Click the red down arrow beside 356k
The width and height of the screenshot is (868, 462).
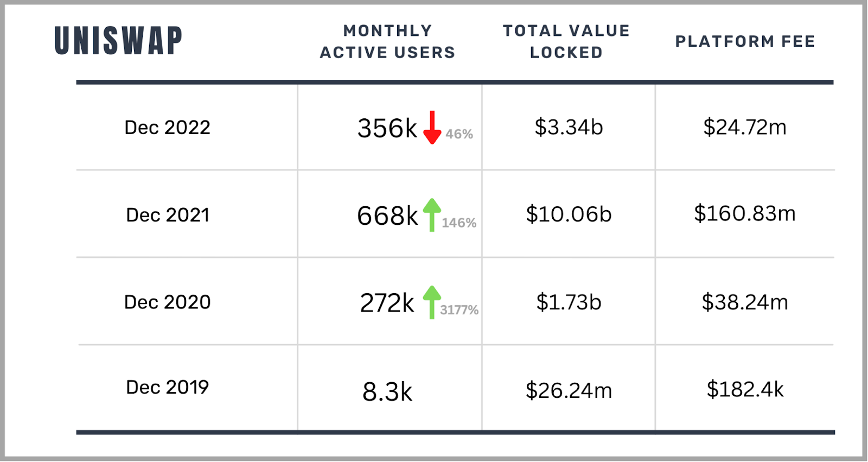pyautogui.click(x=432, y=128)
